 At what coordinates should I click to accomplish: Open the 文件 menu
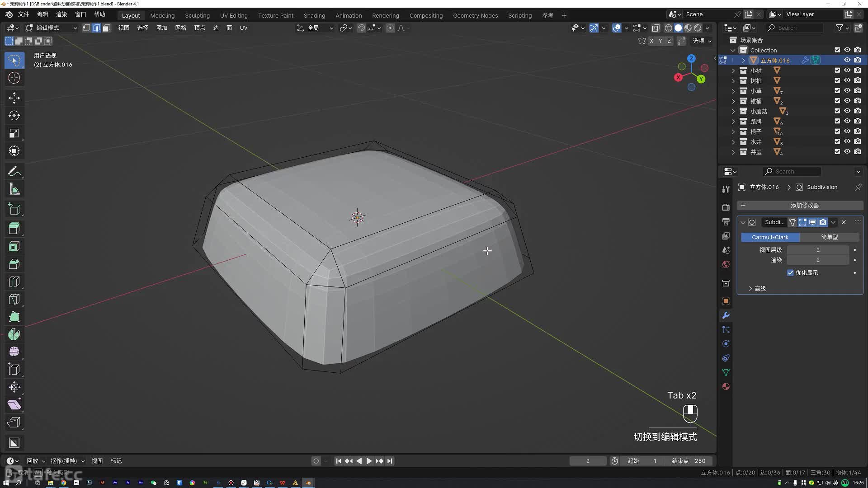[24, 14]
